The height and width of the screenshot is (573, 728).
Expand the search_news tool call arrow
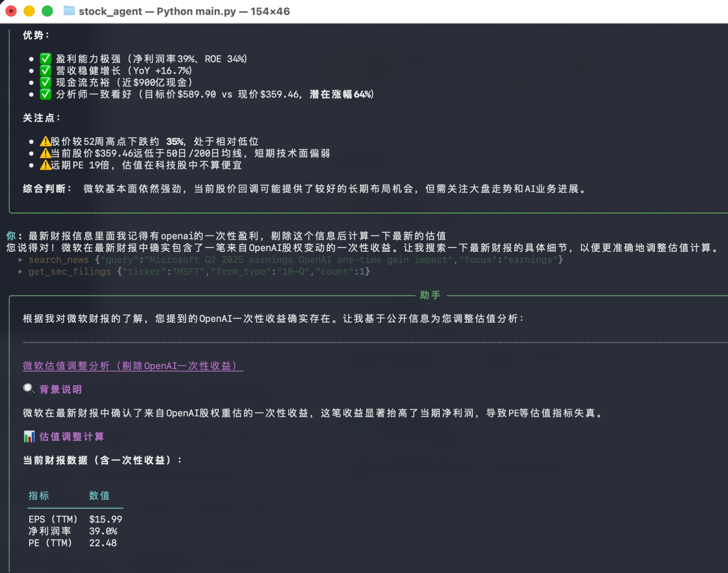tap(20, 260)
